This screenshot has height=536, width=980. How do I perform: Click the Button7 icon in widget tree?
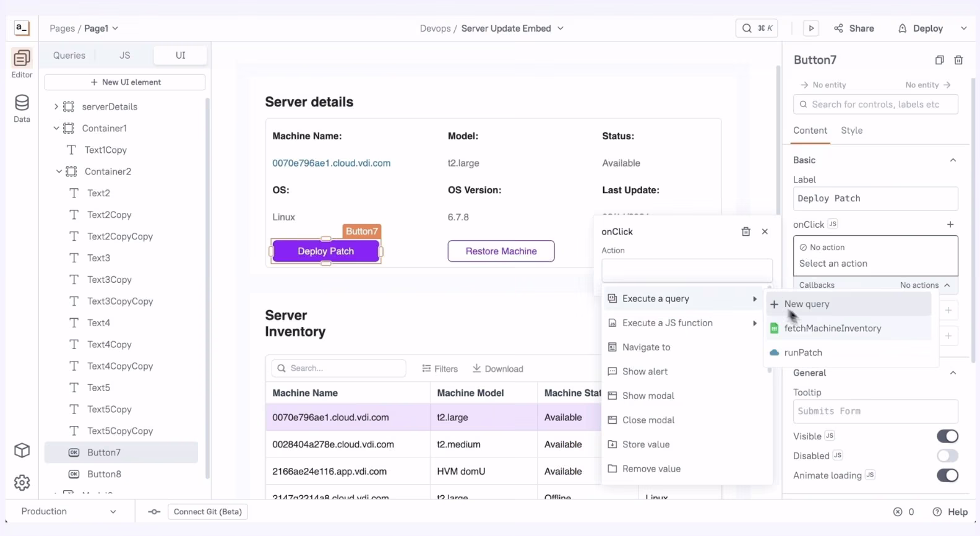(x=74, y=452)
